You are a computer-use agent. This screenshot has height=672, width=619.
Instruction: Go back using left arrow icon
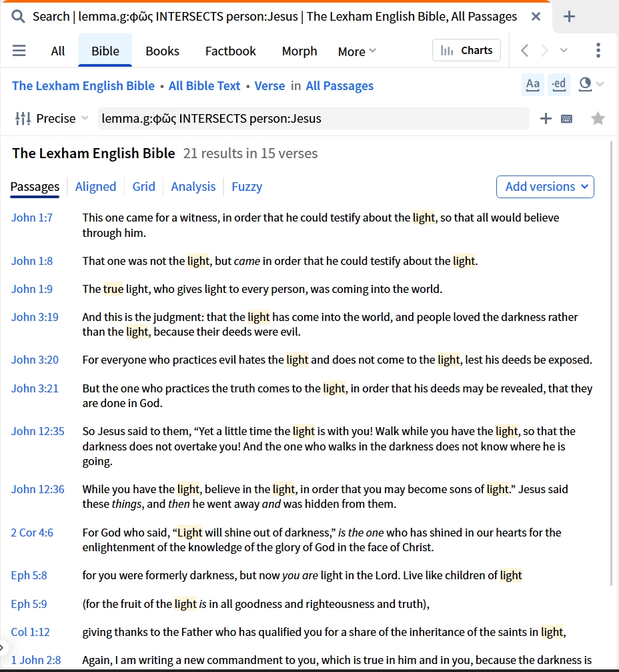tap(524, 51)
